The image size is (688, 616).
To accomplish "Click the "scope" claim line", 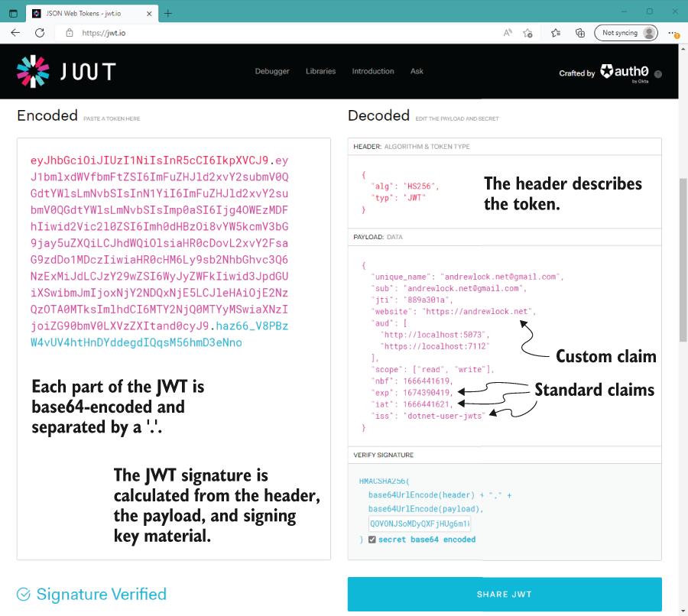I will tap(432, 369).
